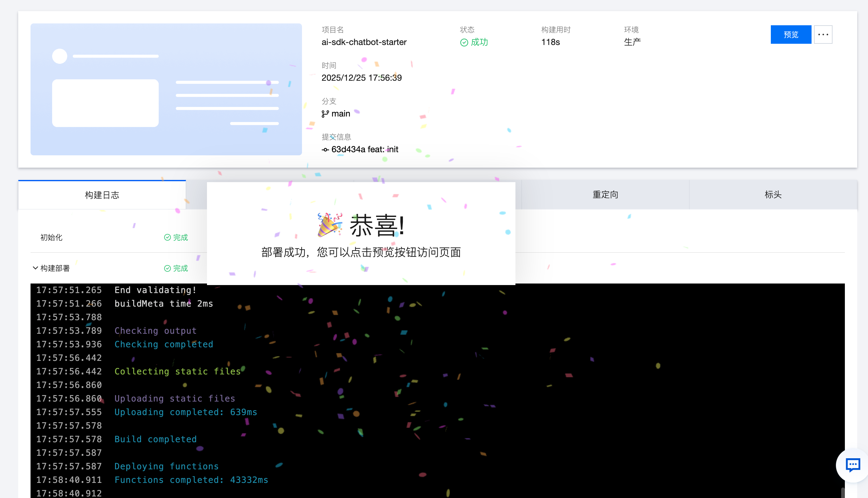Open the three-dot more options menu
The width and height of the screenshot is (868, 498).
point(823,35)
